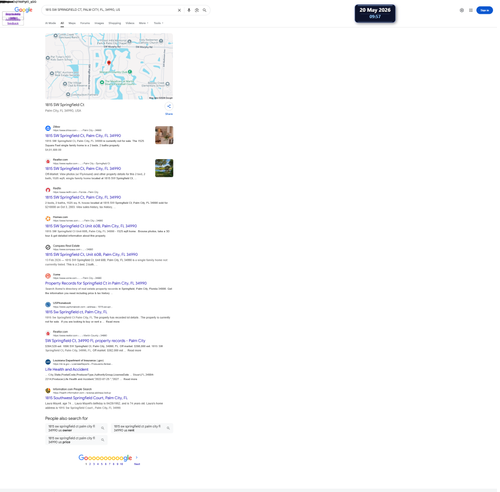The height and width of the screenshot is (492, 500).
Task: Open quick settings gear icon
Action: (x=462, y=10)
